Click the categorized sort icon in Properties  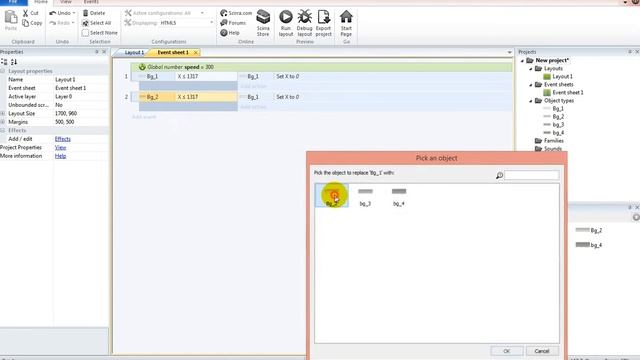point(4,62)
